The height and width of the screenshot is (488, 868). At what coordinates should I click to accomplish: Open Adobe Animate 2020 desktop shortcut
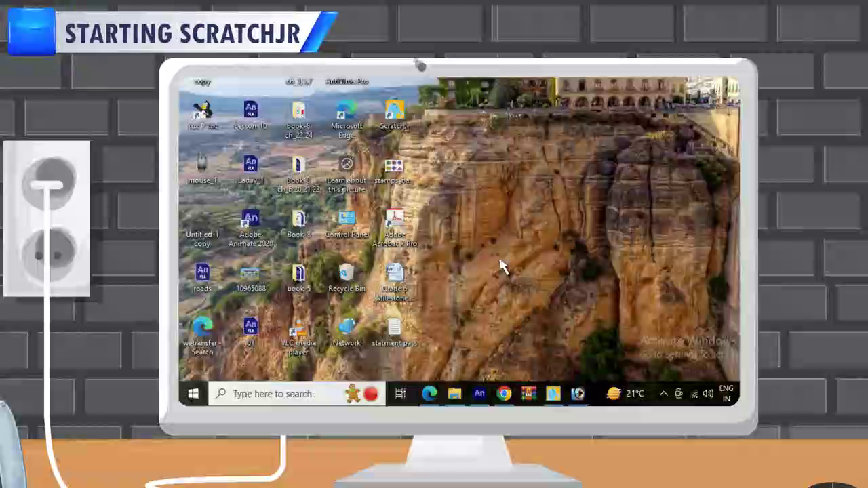pyautogui.click(x=250, y=221)
